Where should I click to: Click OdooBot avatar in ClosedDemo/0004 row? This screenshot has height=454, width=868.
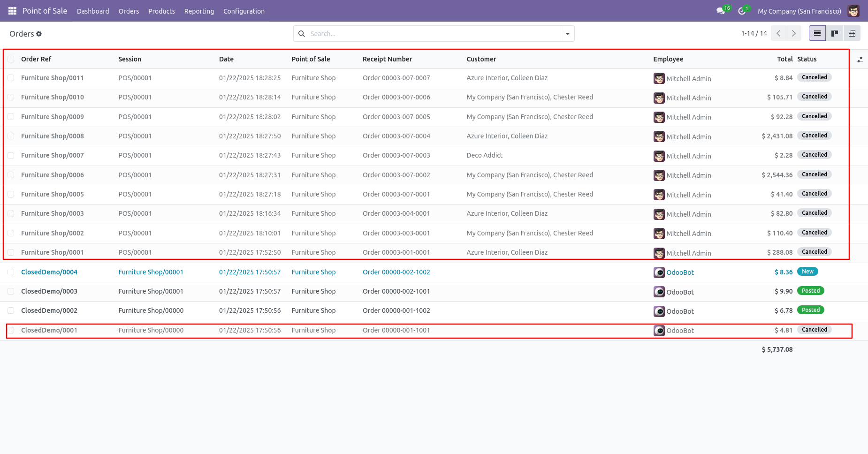pos(659,272)
